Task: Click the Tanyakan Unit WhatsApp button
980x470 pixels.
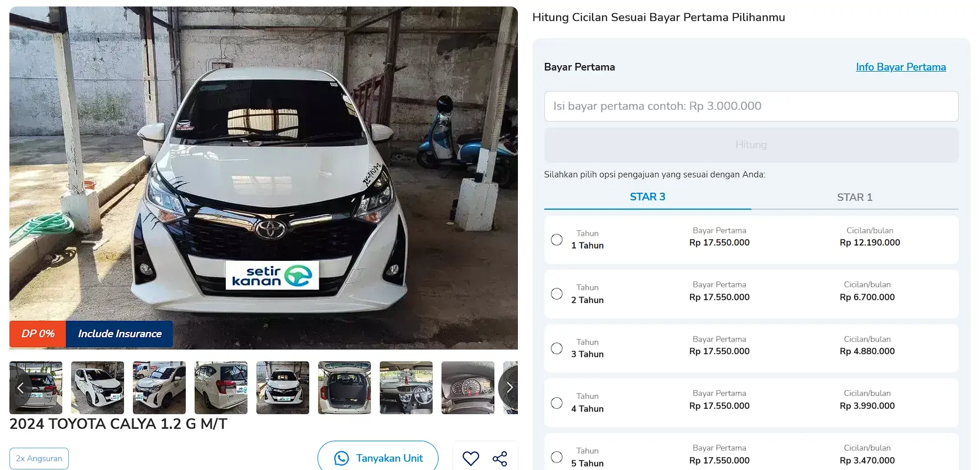Action: (378, 458)
